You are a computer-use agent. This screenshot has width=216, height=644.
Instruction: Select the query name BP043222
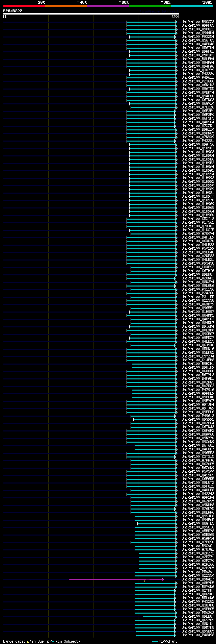(x=13, y=11)
